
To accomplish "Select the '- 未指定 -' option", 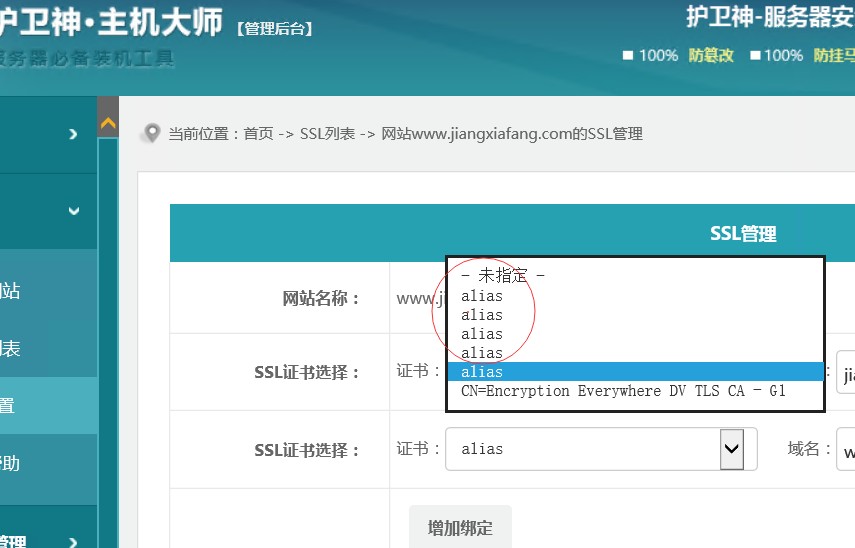I will [503, 275].
